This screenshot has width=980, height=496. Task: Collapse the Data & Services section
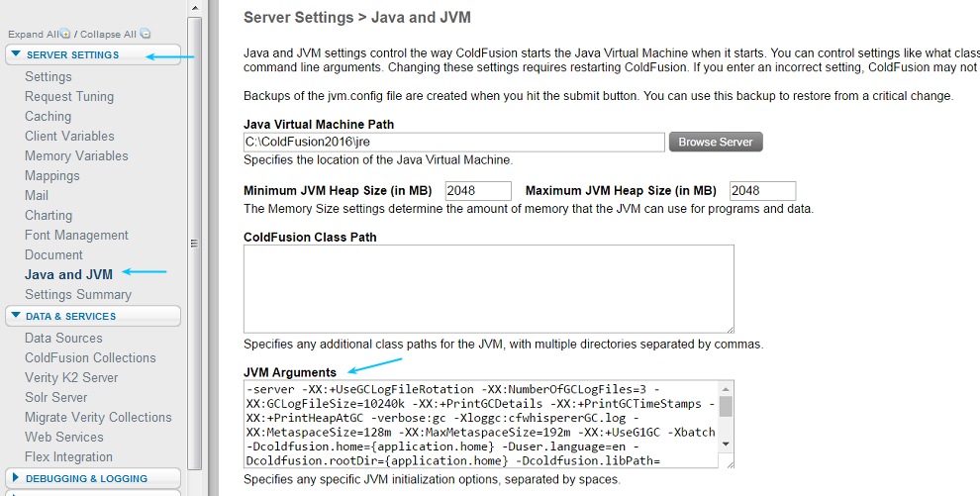70,317
